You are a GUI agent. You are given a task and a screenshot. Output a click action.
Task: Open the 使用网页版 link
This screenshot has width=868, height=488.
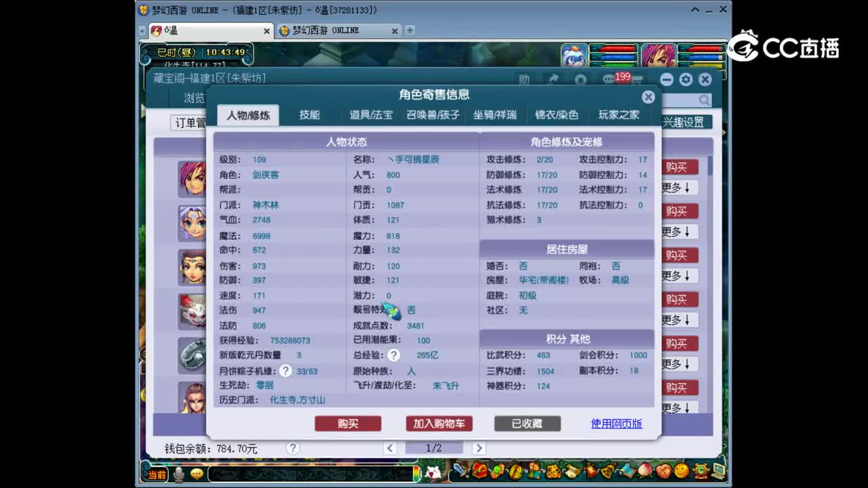(x=616, y=424)
